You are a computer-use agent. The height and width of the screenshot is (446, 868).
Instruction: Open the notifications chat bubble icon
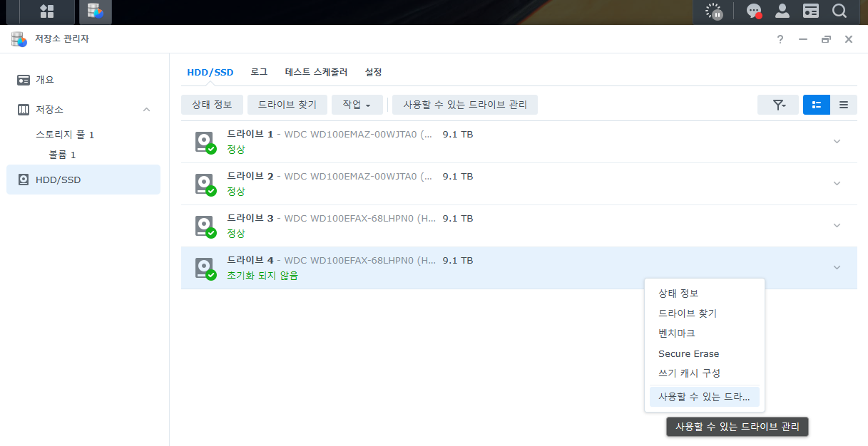tap(754, 11)
